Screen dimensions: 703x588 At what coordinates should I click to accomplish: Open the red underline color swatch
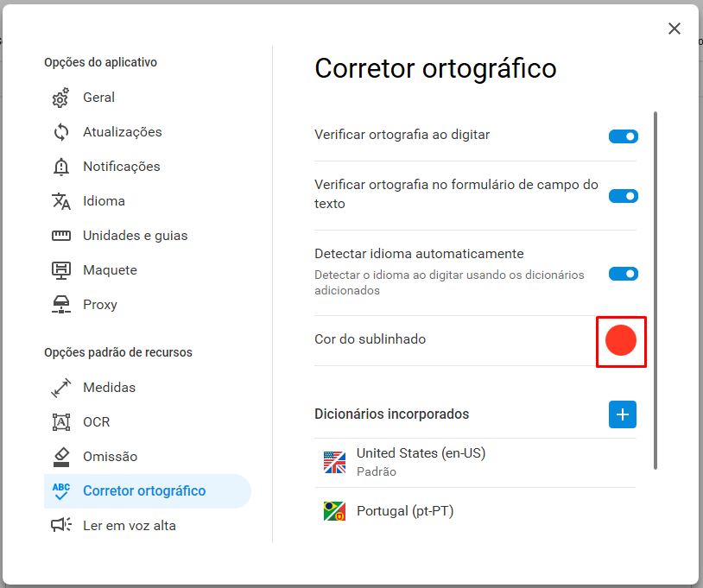[x=621, y=340]
